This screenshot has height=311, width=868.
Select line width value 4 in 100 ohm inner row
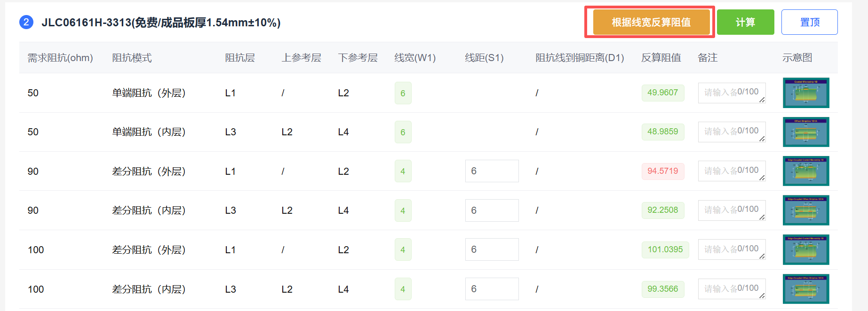[x=403, y=289]
